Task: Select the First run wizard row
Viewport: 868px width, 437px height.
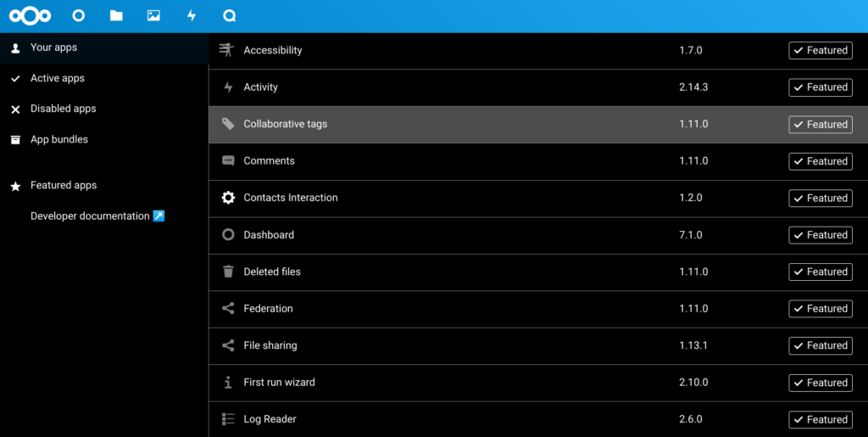Action: click(538, 383)
